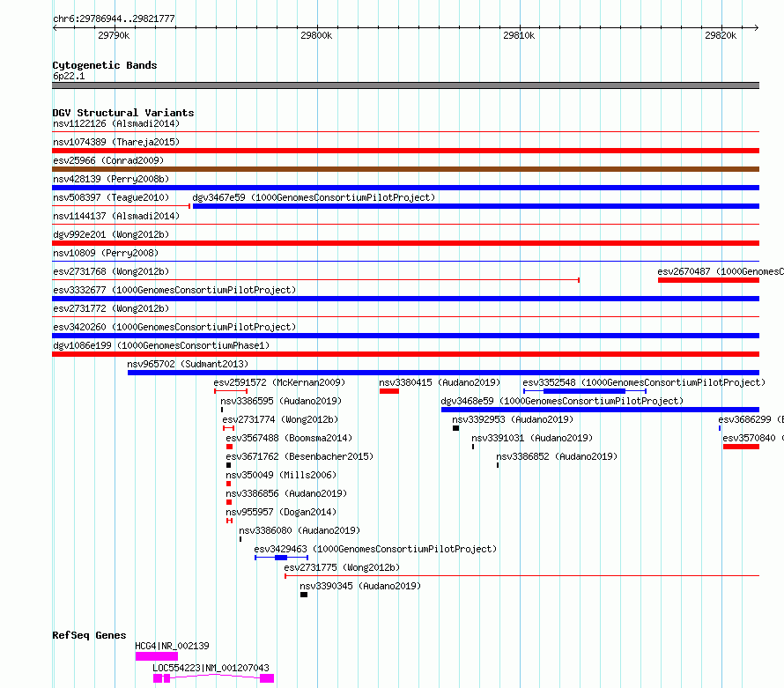Click the 29800k ruler tick label

point(316,35)
